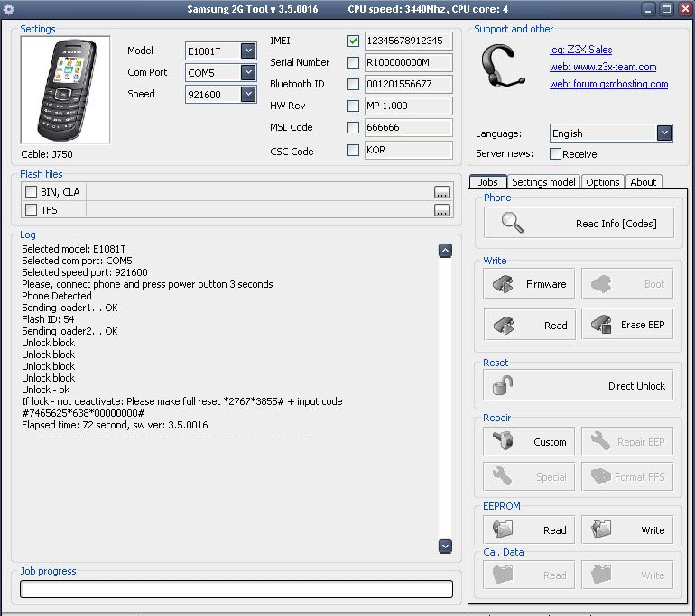Click the IMEI input field
Viewport: 695px width, 616px height.
pos(408,41)
